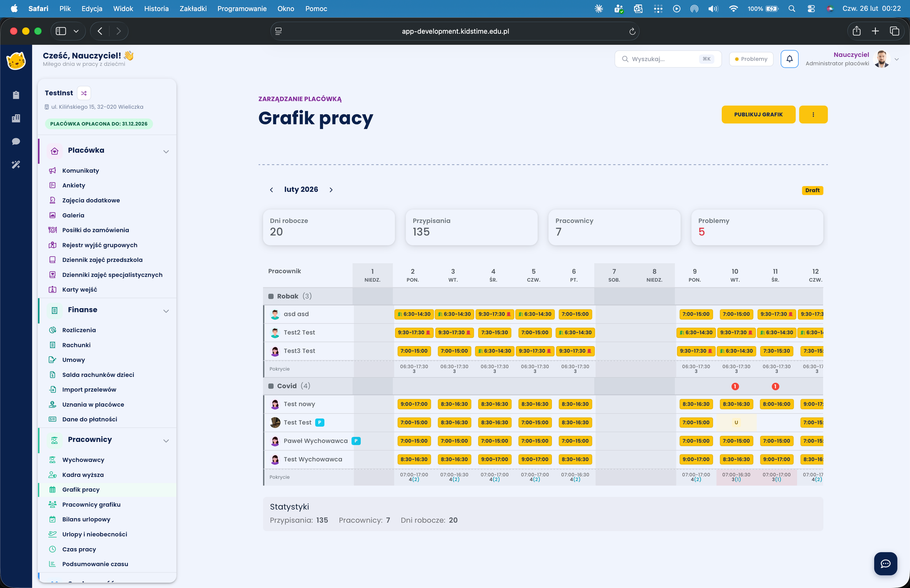Click the clipboard icon in the dark sidebar
Viewport: 910px width, 588px height.
point(16,95)
